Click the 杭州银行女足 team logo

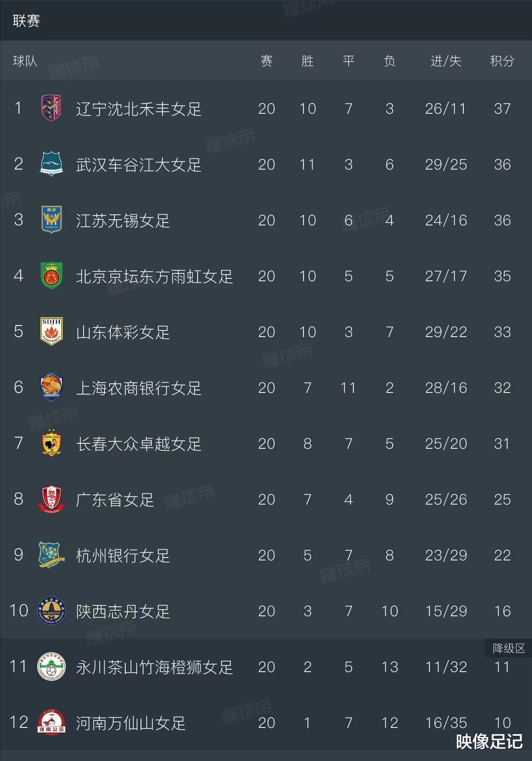coord(51,555)
